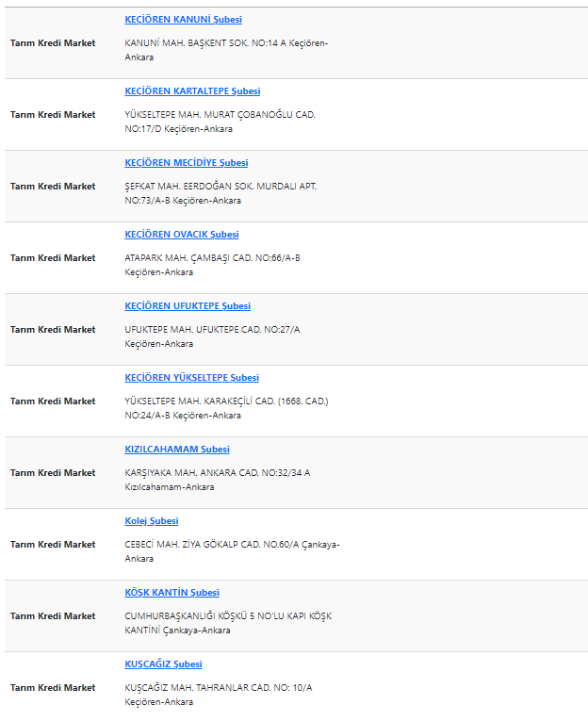Click Tarım Kredi Market in the MECİDİYE row

pyautogui.click(x=53, y=187)
